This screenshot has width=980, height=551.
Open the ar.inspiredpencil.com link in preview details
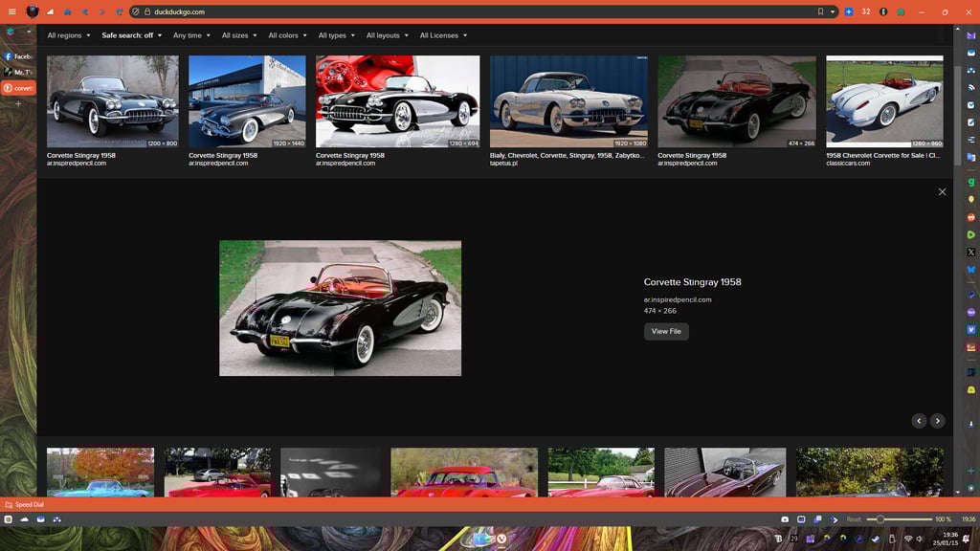(678, 299)
